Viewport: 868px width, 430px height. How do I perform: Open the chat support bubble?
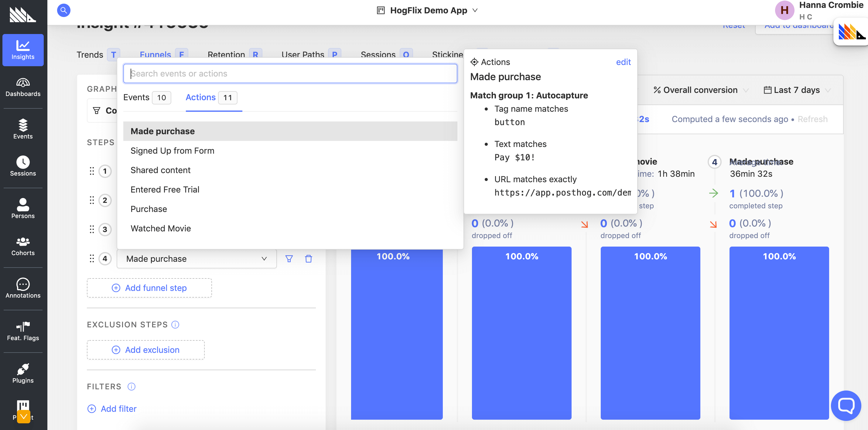[x=846, y=405]
